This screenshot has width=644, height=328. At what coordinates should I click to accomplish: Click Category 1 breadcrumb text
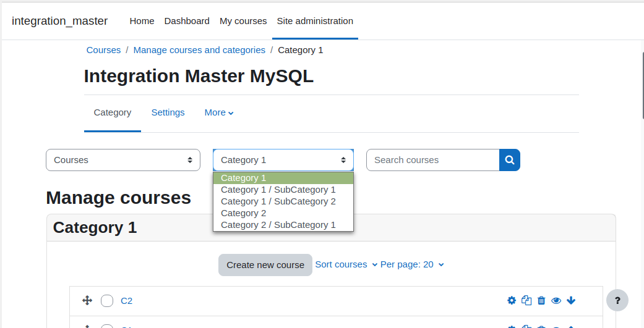[x=300, y=50]
